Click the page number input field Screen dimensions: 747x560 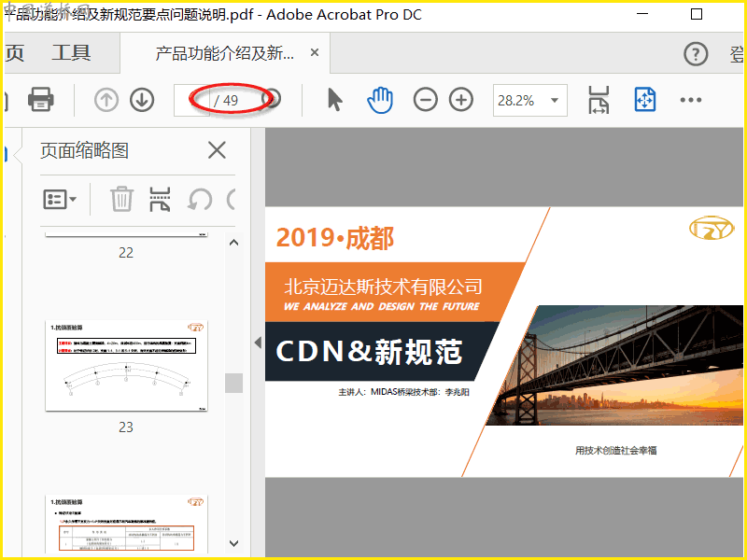coord(191,101)
